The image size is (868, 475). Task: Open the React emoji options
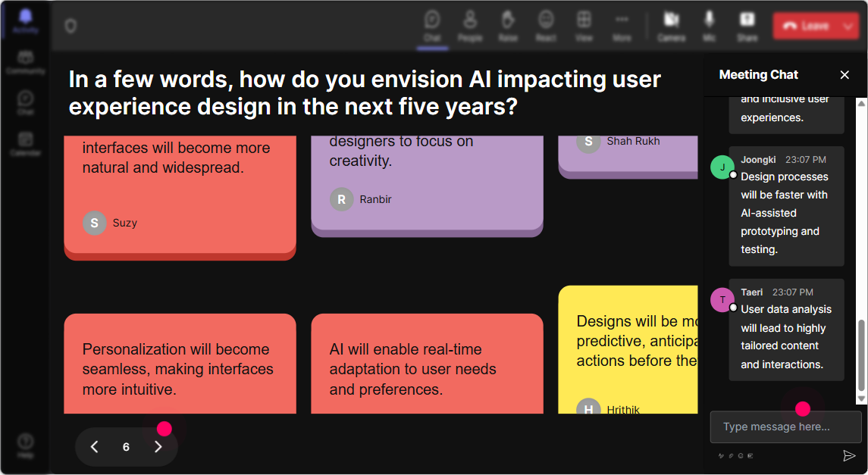point(546,26)
